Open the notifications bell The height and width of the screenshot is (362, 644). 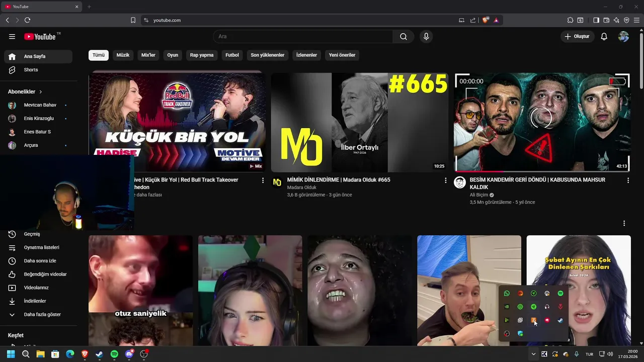(x=604, y=37)
